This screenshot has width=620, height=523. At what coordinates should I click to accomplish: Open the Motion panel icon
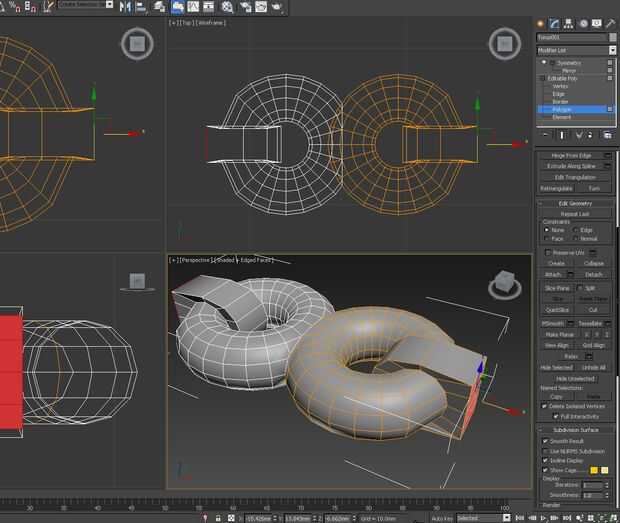tap(582, 23)
